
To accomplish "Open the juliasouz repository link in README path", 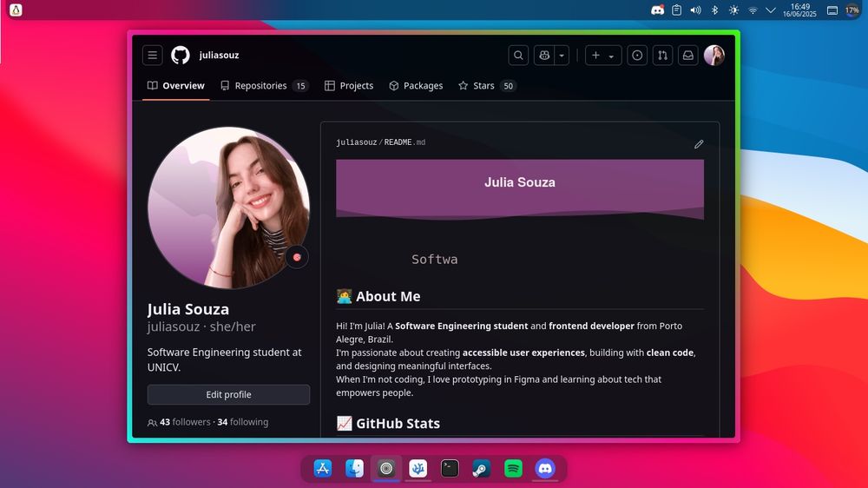I will click(x=357, y=142).
